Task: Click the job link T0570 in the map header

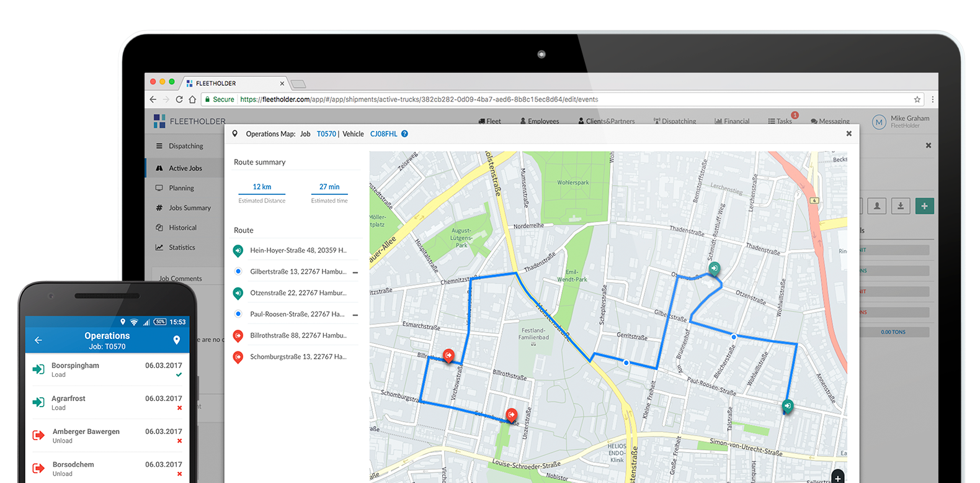Action: point(326,134)
